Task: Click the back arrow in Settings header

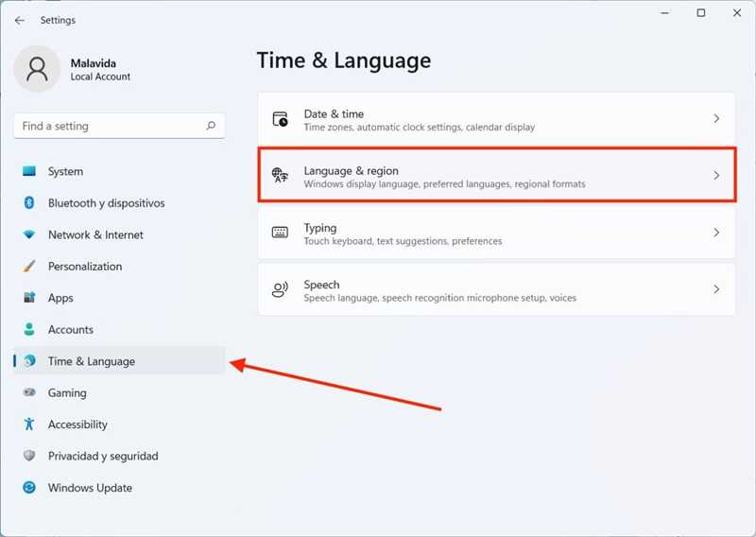Action: [19, 20]
